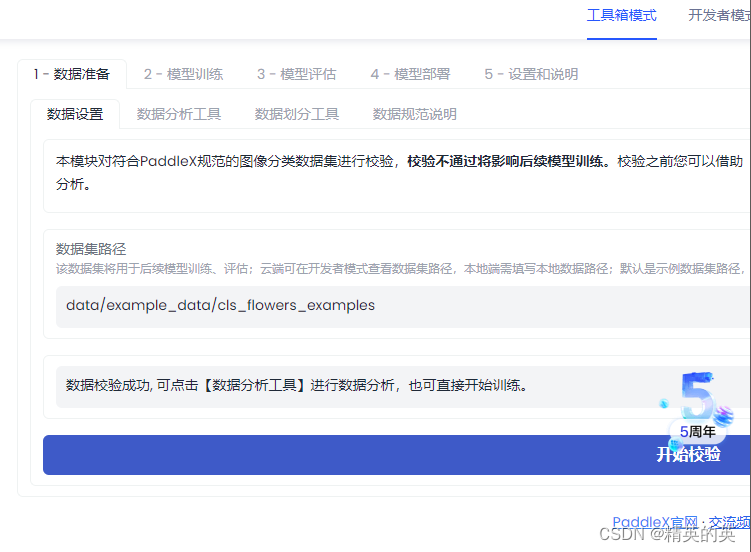This screenshot has height=552, width=751.
Task: Open the 交流频 link in the footer
Action: 729,521
